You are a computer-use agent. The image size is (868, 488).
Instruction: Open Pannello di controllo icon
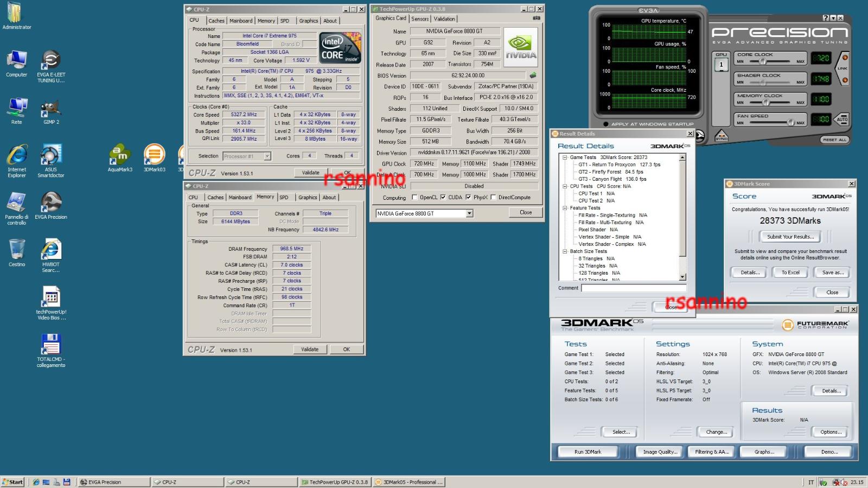(x=16, y=208)
